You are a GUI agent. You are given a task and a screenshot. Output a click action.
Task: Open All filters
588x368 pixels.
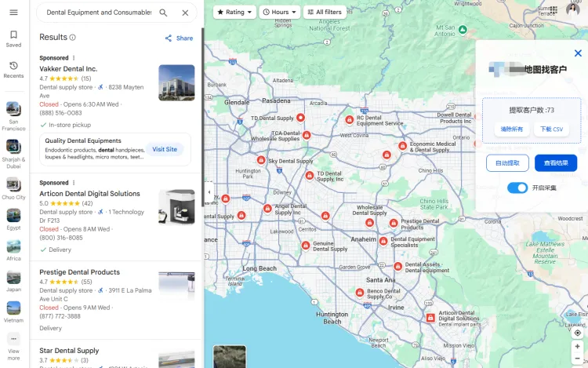click(325, 12)
